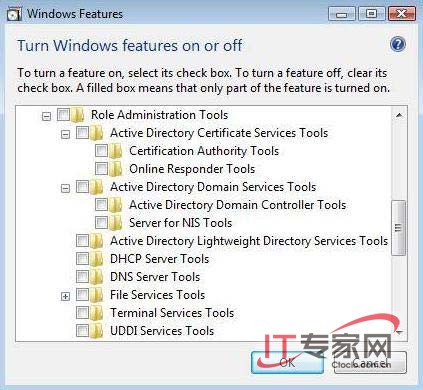Close the Windows Features dialog

[x=402, y=14]
